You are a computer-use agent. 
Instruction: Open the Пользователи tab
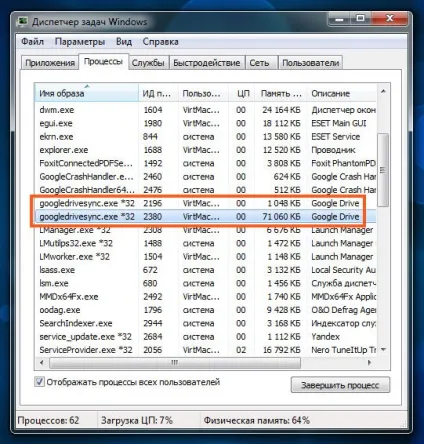310,63
